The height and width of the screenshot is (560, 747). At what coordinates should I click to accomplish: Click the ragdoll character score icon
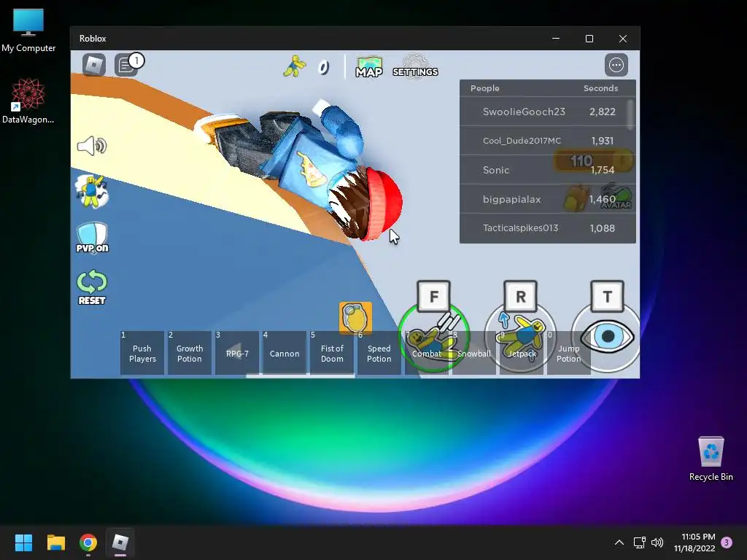click(x=295, y=66)
